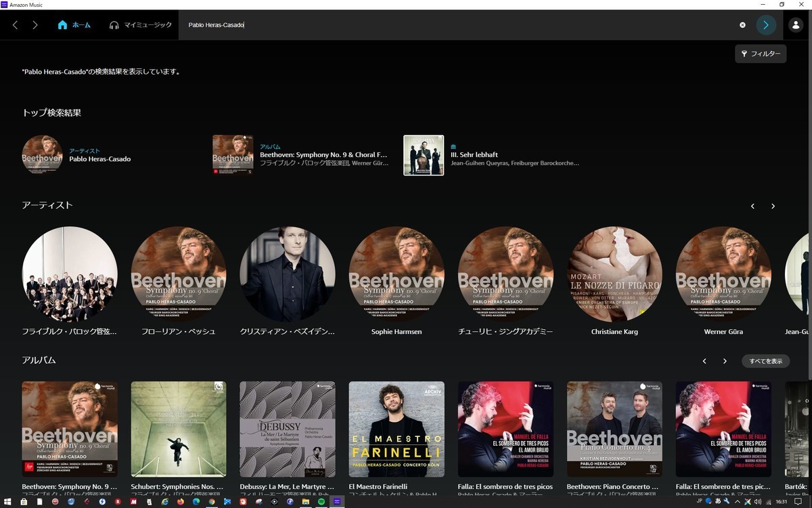Open album Schubert: Symphonies Nos.
The height and width of the screenshot is (508, 812).
pyautogui.click(x=179, y=429)
